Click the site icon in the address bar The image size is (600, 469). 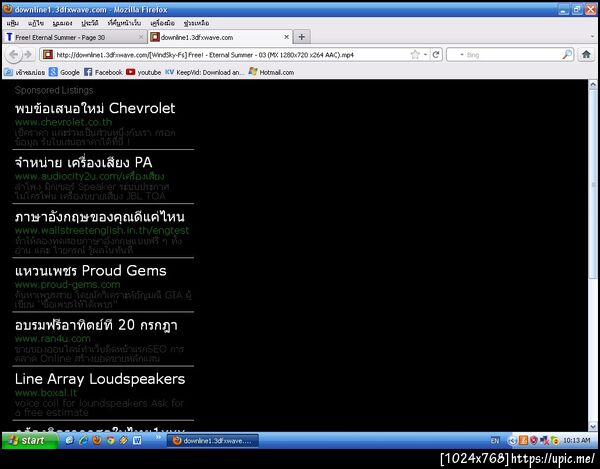48,55
